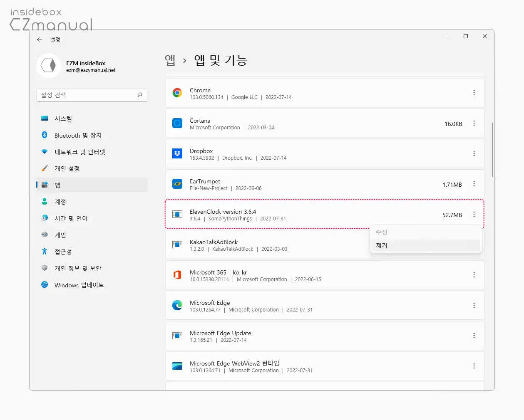Open more options for Edge WebView2 런타임
This screenshot has width=524, height=420.
[x=474, y=366]
